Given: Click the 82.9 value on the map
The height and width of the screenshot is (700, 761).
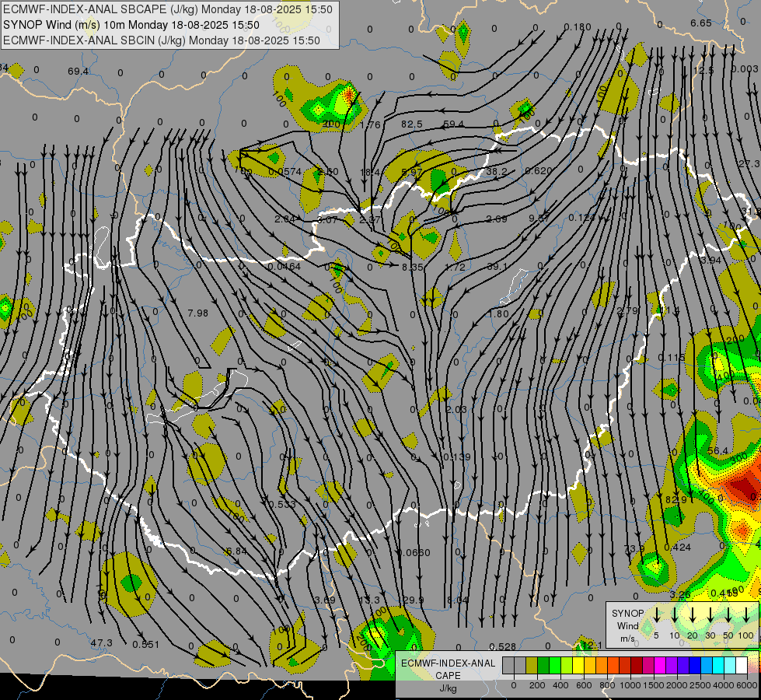Looking at the screenshot, I should [676, 499].
